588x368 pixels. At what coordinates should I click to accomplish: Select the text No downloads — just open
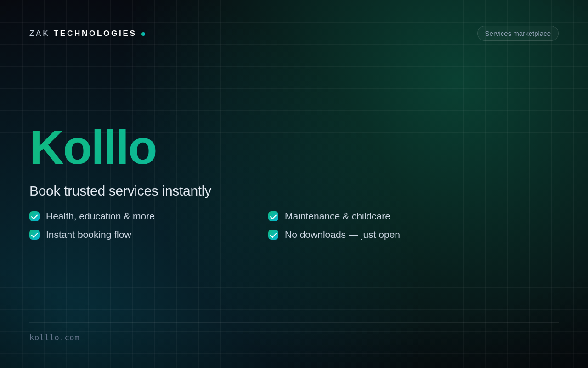(342, 235)
